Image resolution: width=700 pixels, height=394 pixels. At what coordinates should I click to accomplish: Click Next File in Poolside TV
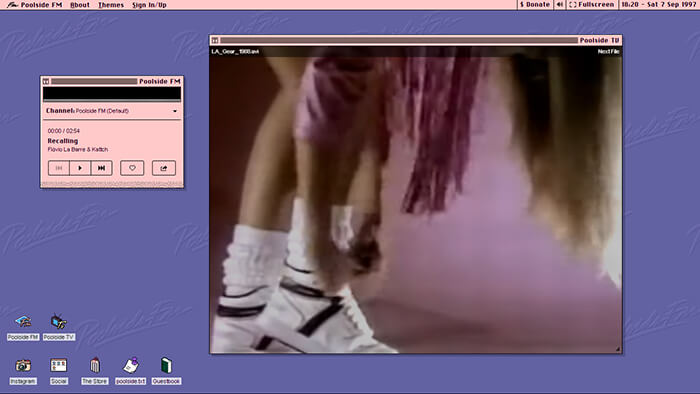[608, 52]
